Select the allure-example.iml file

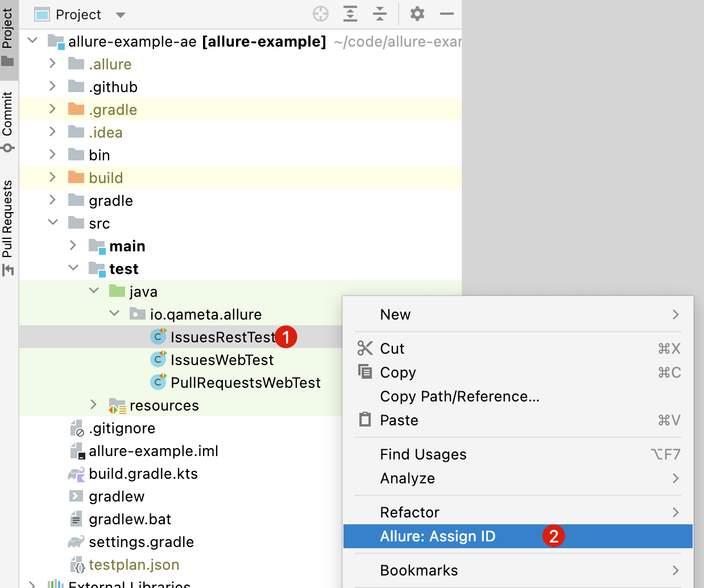[x=154, y=451]
